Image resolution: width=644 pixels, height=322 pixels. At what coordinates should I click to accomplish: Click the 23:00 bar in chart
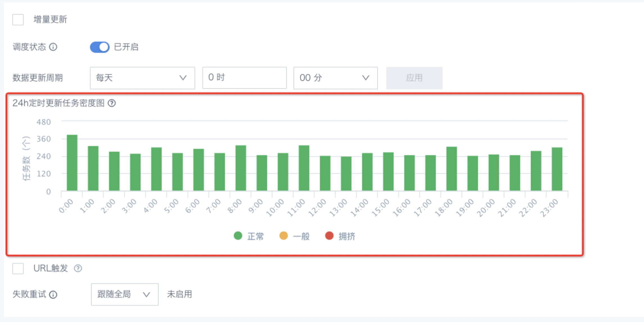click(x=557, y=169)
